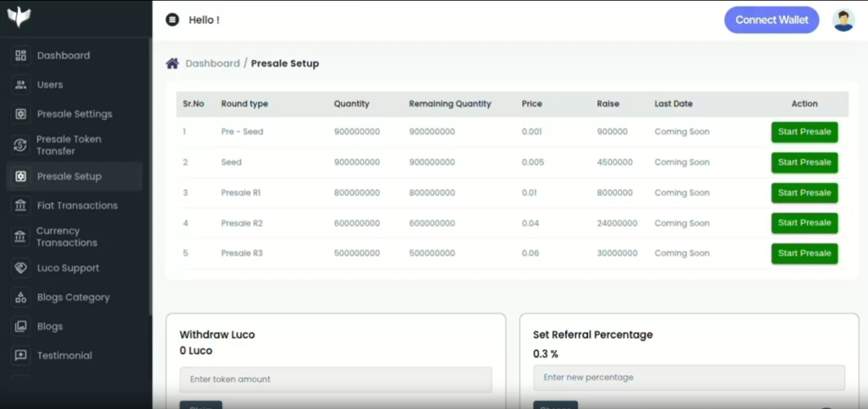The width and height of the screenshot is (868, 409).
Task: Open the Blogs menu item
Action: click(50, 327)
